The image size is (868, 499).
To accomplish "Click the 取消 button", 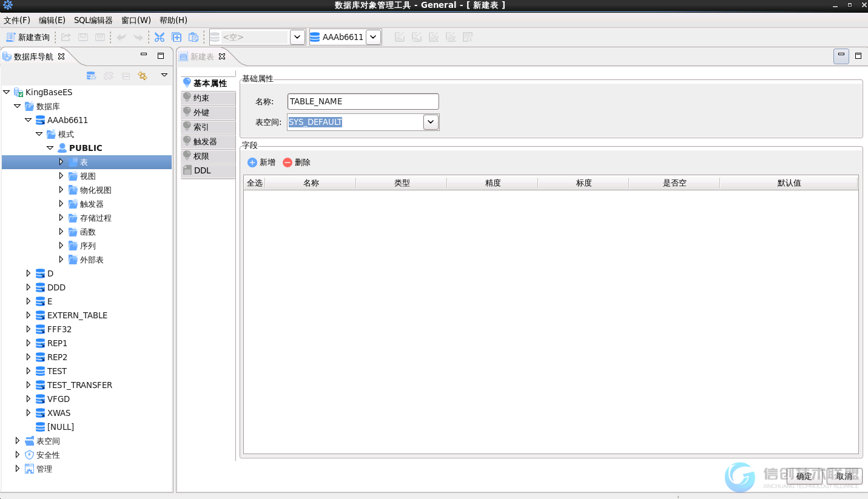I will (844, 477).
